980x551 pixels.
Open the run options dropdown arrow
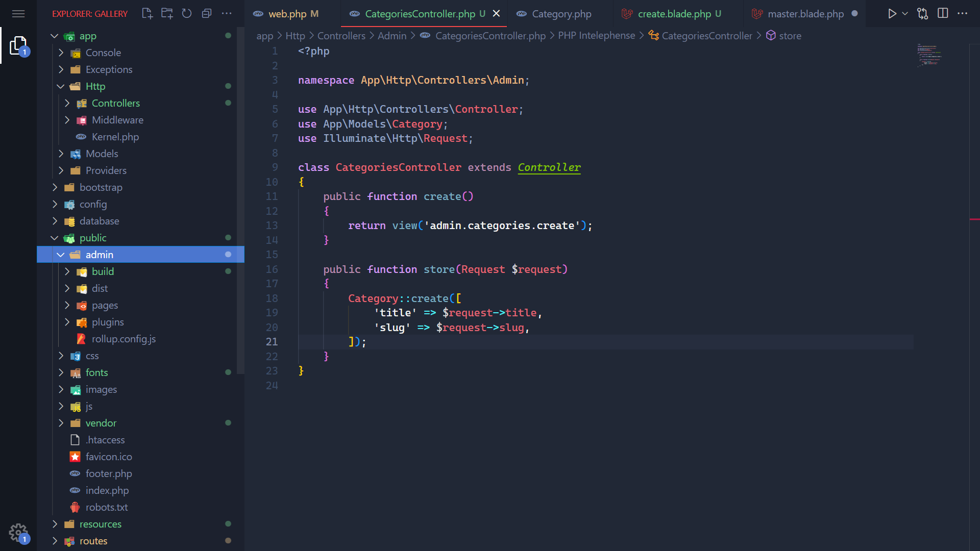(905, 14)
